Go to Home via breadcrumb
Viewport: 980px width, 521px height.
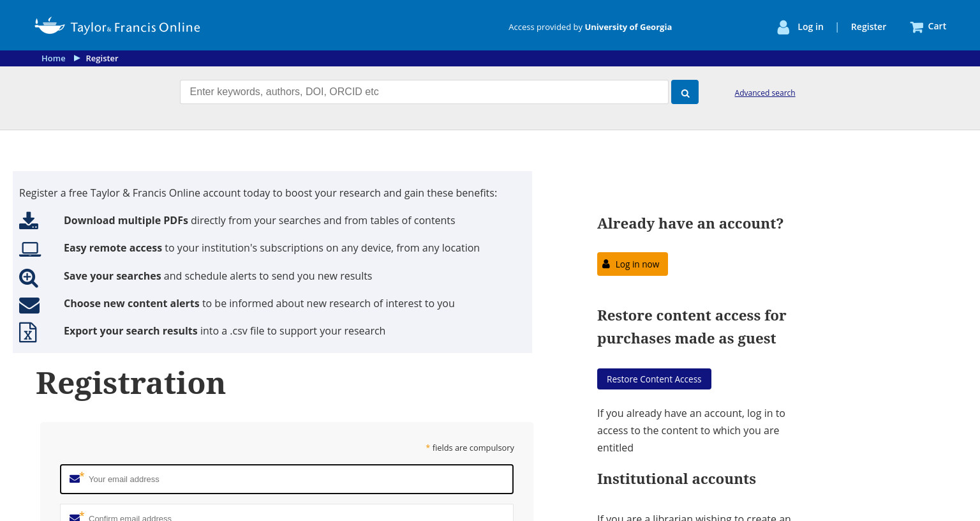(x=54, y=58)
